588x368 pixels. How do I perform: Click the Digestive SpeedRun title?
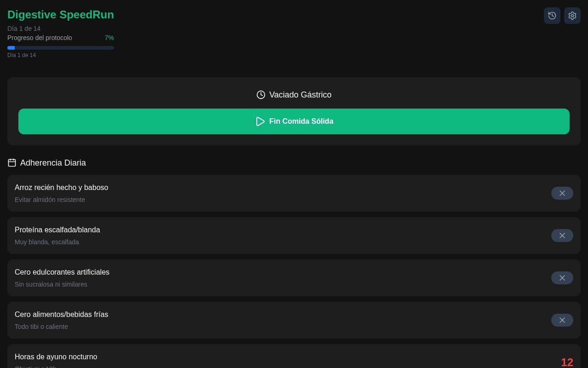tap(61, 15)
